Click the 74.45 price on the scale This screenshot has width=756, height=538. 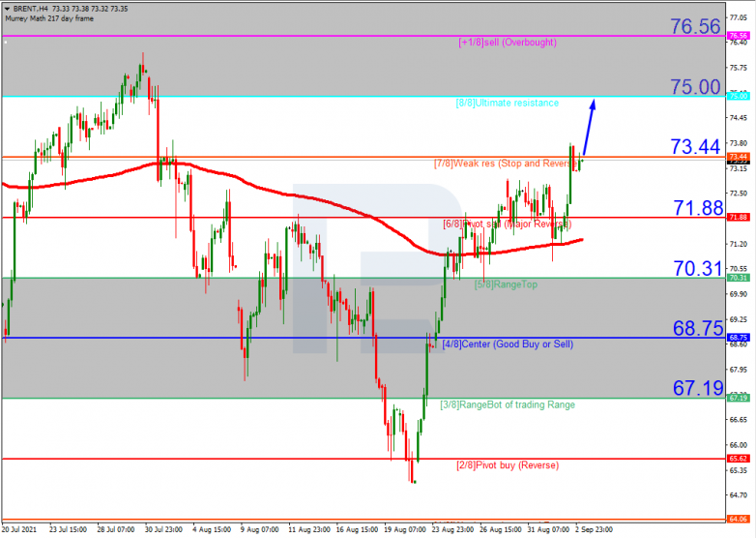click(739, 118)
